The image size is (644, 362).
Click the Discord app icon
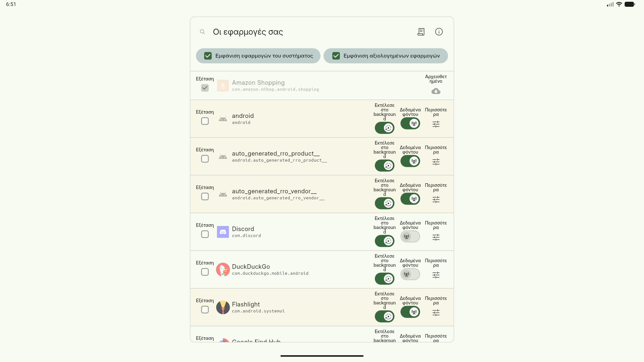[x=223, y=232]
